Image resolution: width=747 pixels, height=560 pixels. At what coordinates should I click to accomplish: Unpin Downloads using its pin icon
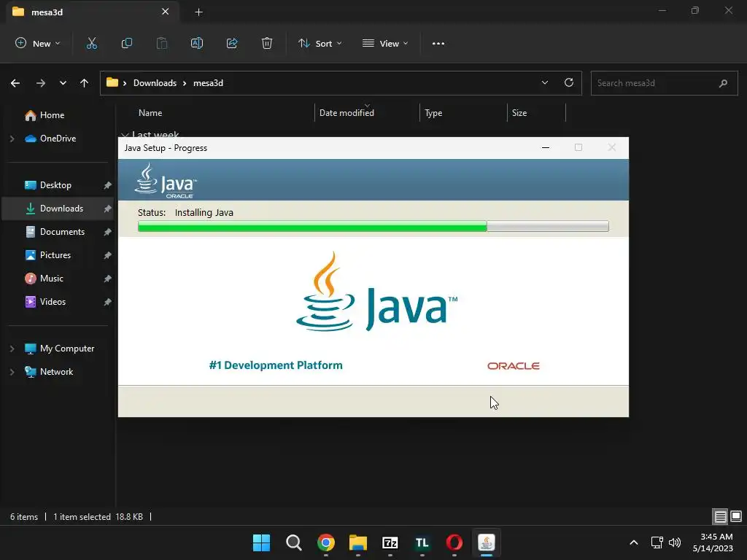click(108, 209)
